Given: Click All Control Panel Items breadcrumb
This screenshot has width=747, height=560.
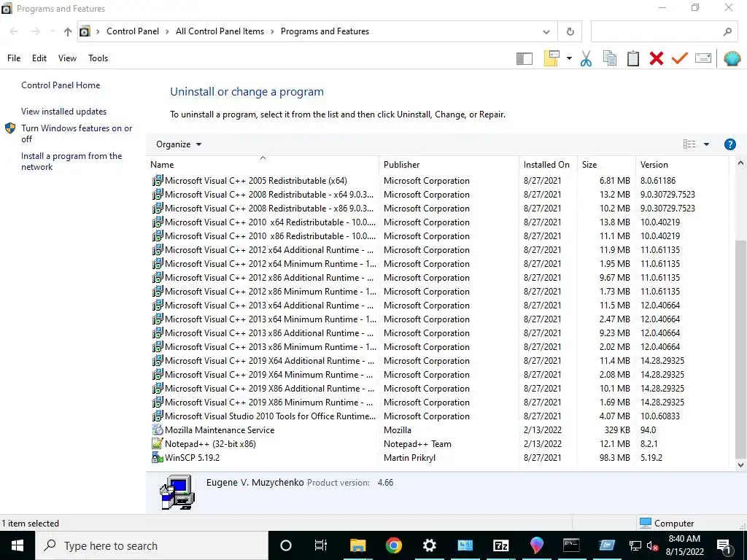Looking at the screenshot, I should [220, 31].
